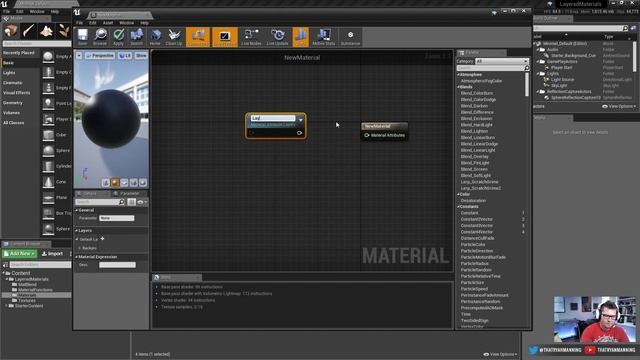Open the Lit view mode dropdown in preview
The height and width of the screenshot is (360, 640).
tap(125, 56)
